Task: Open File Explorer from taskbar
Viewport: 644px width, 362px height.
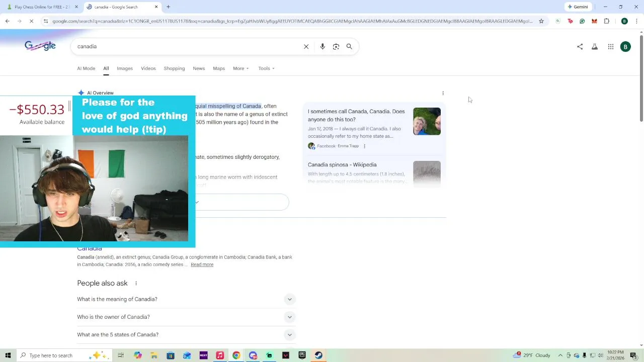Action: pyautogui.click(x=154, y=355)
